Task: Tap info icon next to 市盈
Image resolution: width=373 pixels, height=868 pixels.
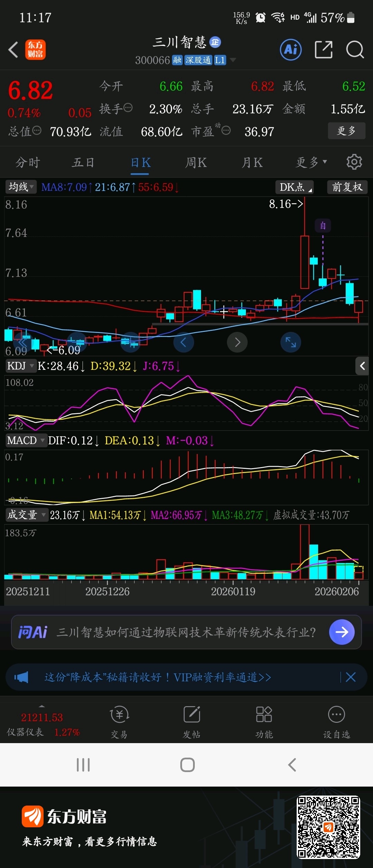Action: pyautogui.click(x=226, y=130)
